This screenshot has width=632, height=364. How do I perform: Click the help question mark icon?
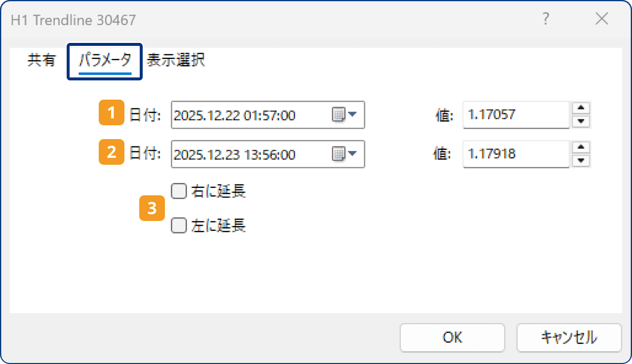click(546, 19)
